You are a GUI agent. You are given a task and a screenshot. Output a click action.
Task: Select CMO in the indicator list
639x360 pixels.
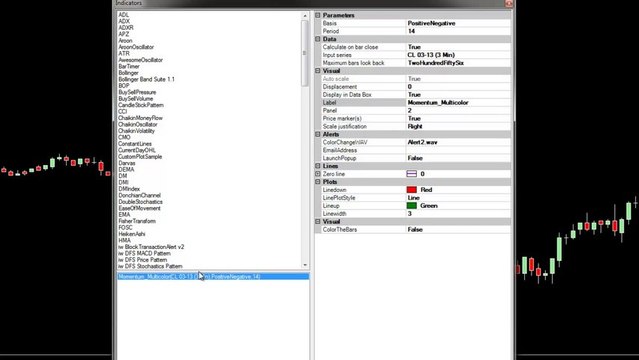[124, 137]
